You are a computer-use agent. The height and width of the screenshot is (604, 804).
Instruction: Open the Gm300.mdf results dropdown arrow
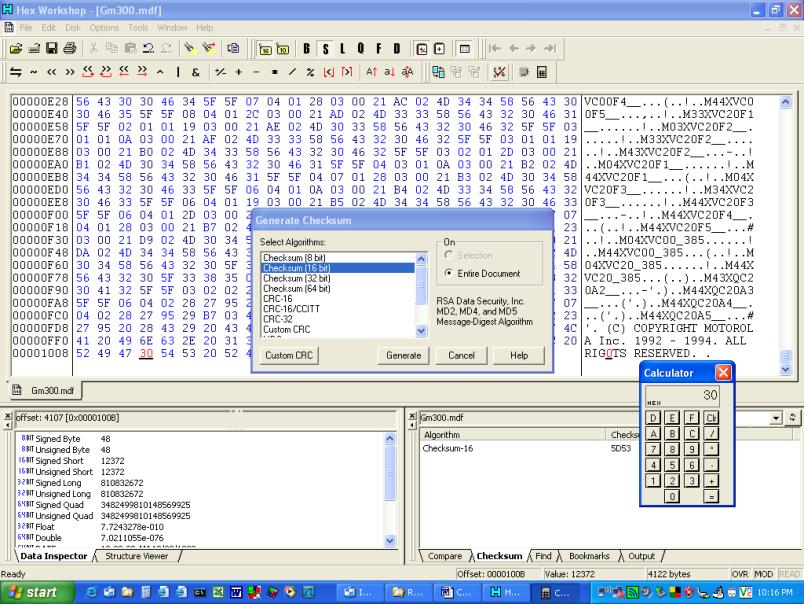click(774, 416)
